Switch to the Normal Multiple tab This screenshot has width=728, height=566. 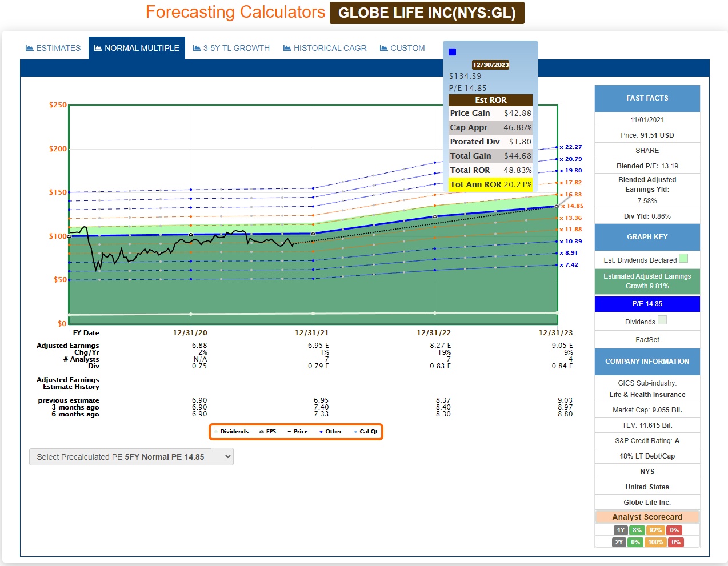click(137, 49)
